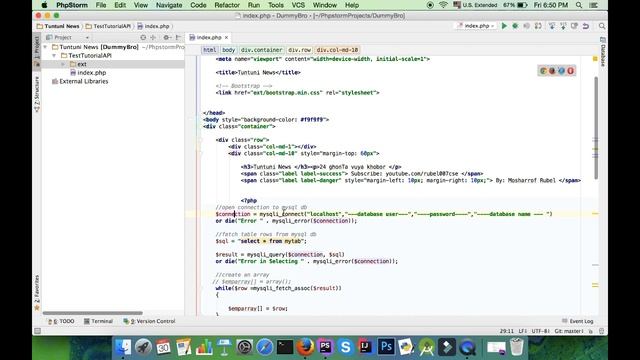Click the scroll from source target icon
Viewport: 640px width, 360px height.
[x=143, y=37]
